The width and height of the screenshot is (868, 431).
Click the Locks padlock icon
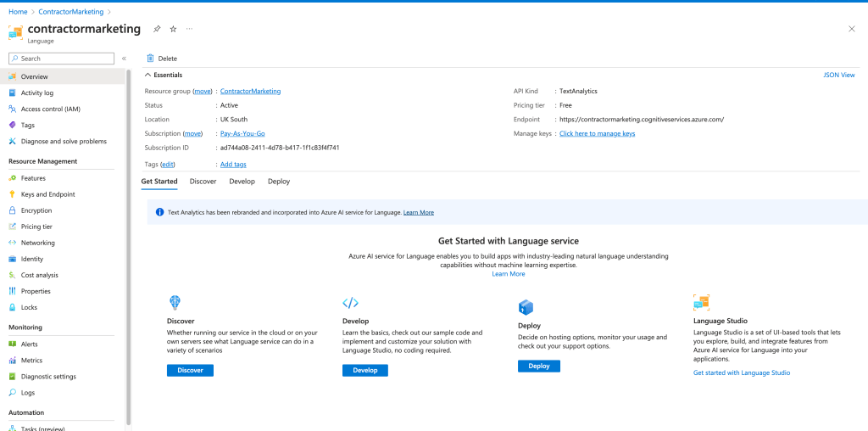(x=12, y=306)
